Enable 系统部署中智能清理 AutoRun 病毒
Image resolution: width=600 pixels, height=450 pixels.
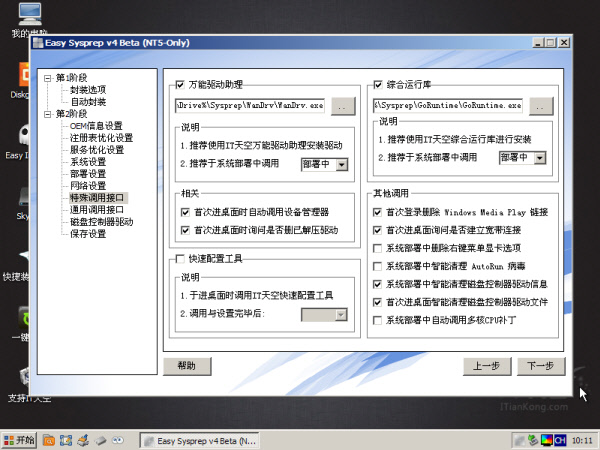(x=377, y=266)
